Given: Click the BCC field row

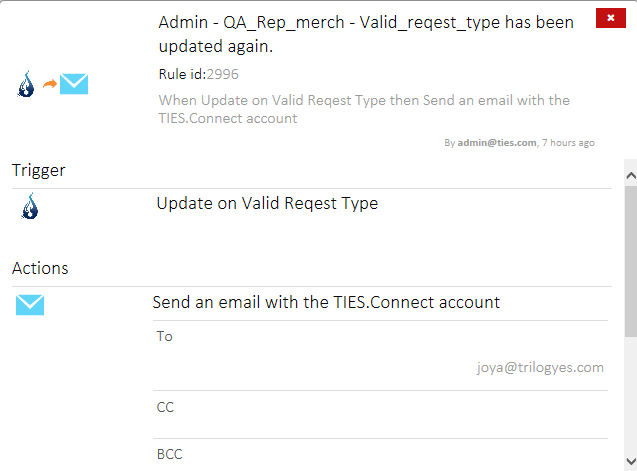Looking at the screenshot, I should click(380, 454).
